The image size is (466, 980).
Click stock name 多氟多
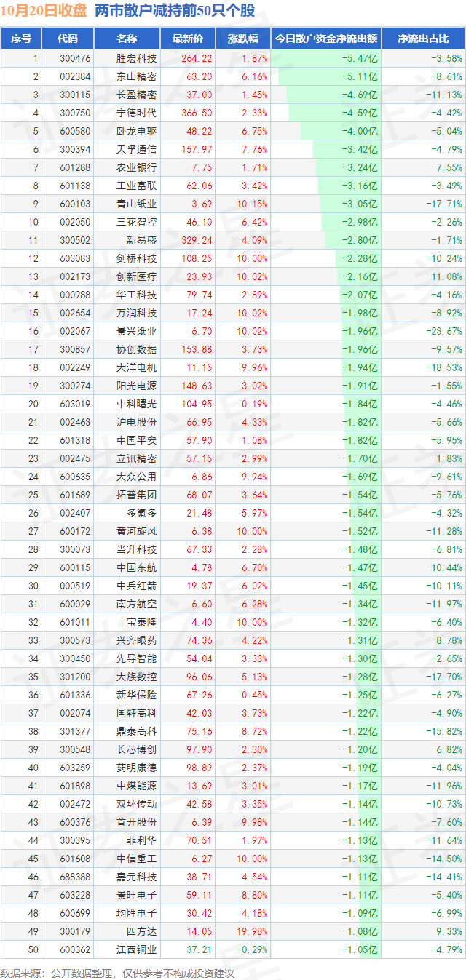(141, 513)
